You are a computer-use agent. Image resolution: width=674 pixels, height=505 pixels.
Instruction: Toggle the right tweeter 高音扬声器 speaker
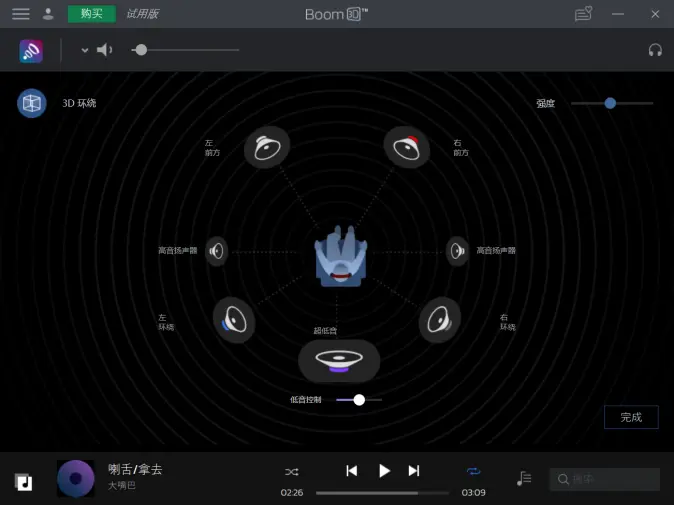point(457,251)
